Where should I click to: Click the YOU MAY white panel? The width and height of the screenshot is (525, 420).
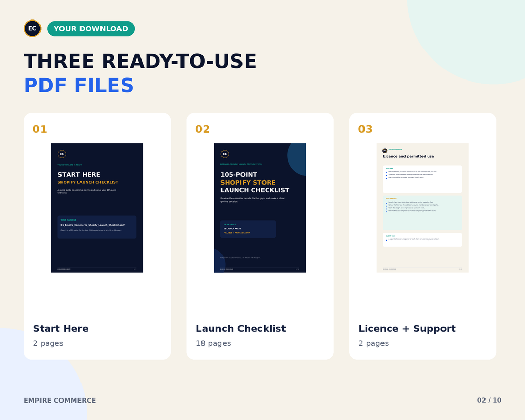(422, 179)
